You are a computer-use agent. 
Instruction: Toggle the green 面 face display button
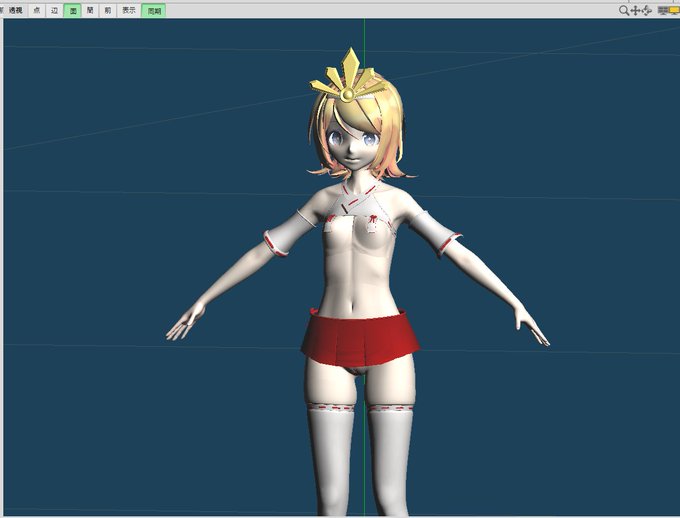point(72,10)
